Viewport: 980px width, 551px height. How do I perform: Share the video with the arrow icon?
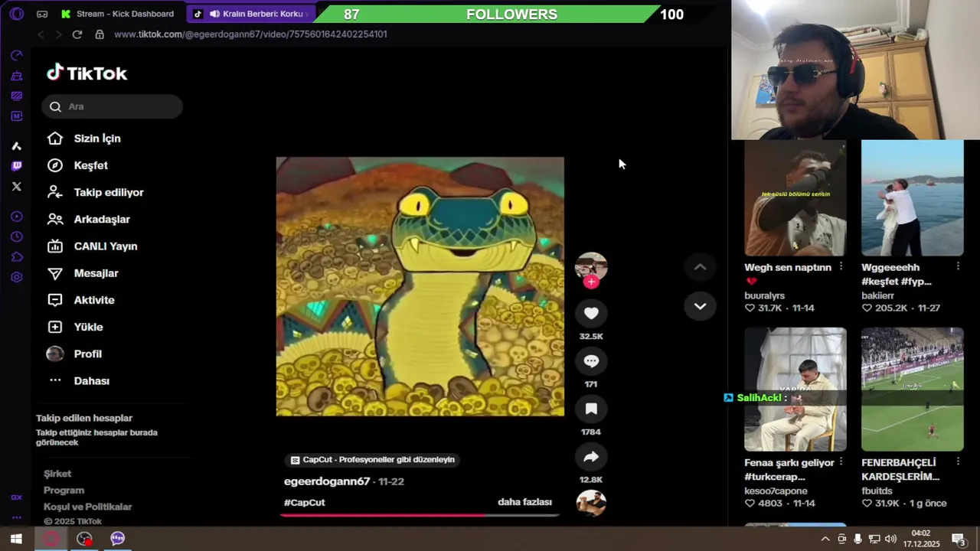click(591, 457)
